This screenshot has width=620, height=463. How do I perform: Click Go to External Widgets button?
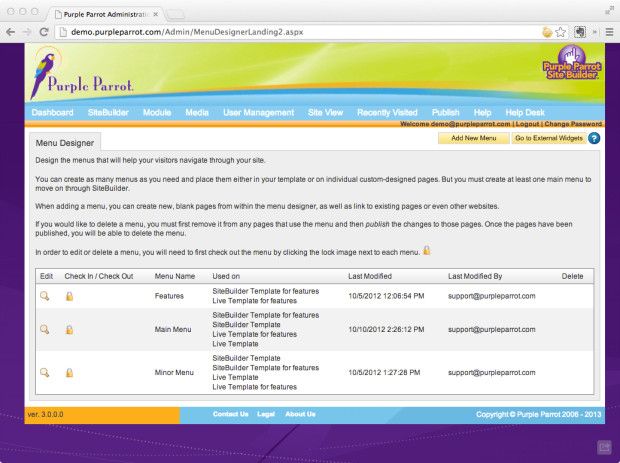point(548,139)
